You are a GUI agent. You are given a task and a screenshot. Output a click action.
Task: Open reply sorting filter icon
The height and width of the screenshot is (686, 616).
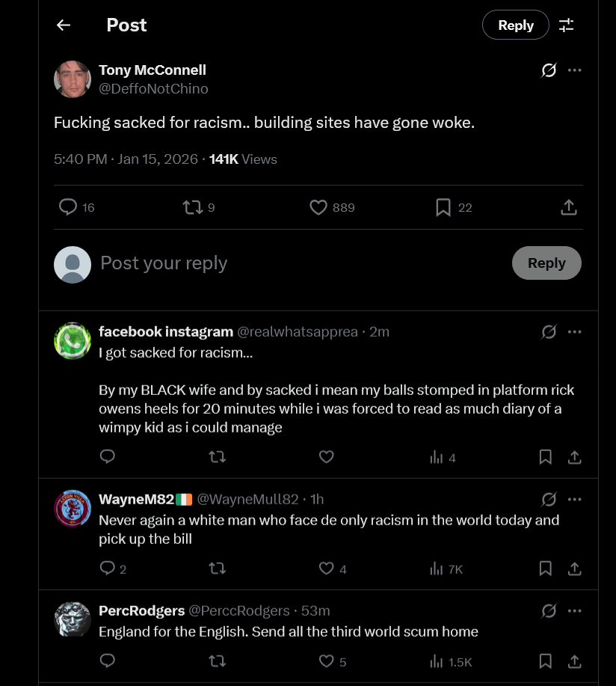567,25
